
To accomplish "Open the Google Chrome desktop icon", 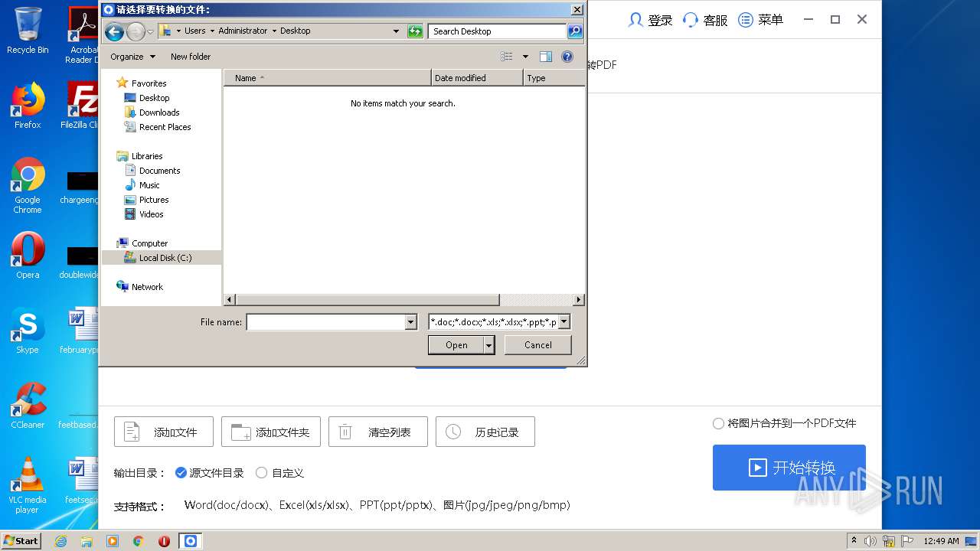I will pos(28,185).
